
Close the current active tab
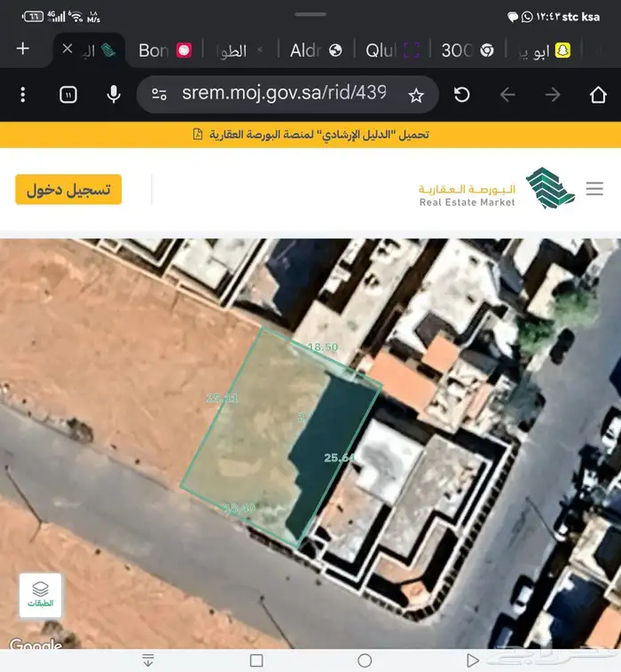click(x=67, y=51)
